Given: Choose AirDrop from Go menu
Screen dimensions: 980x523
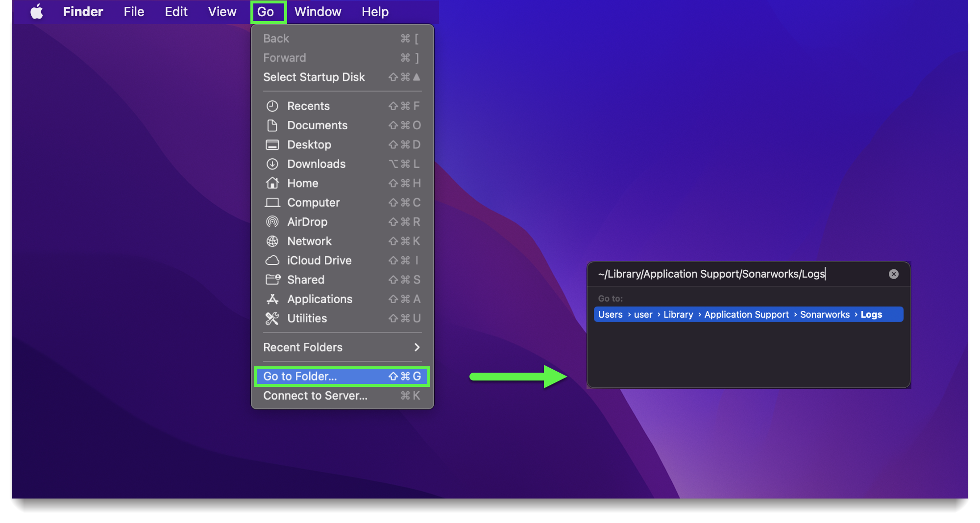Looking at the screenshot, I should (342, 222).
